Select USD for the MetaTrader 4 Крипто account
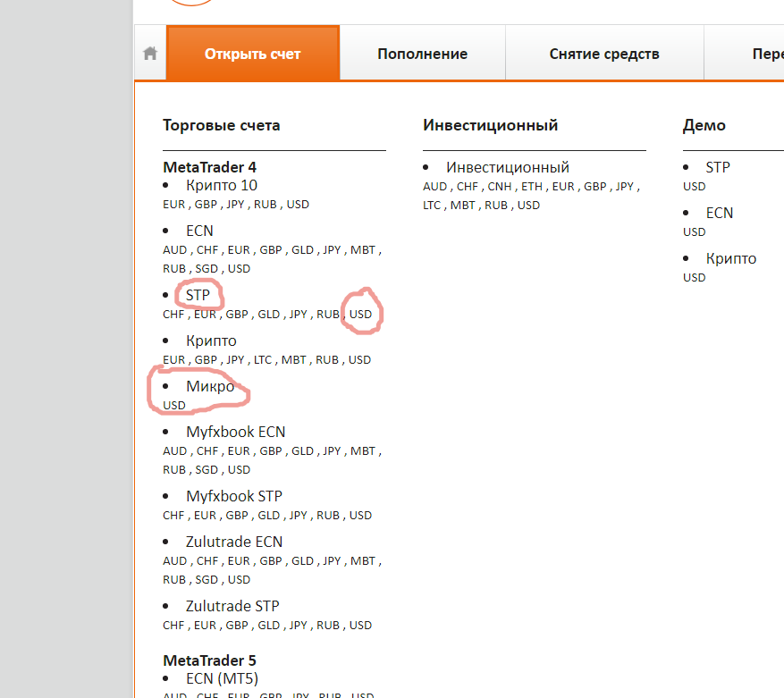The image size is (784, 698). tap(359, 360)
